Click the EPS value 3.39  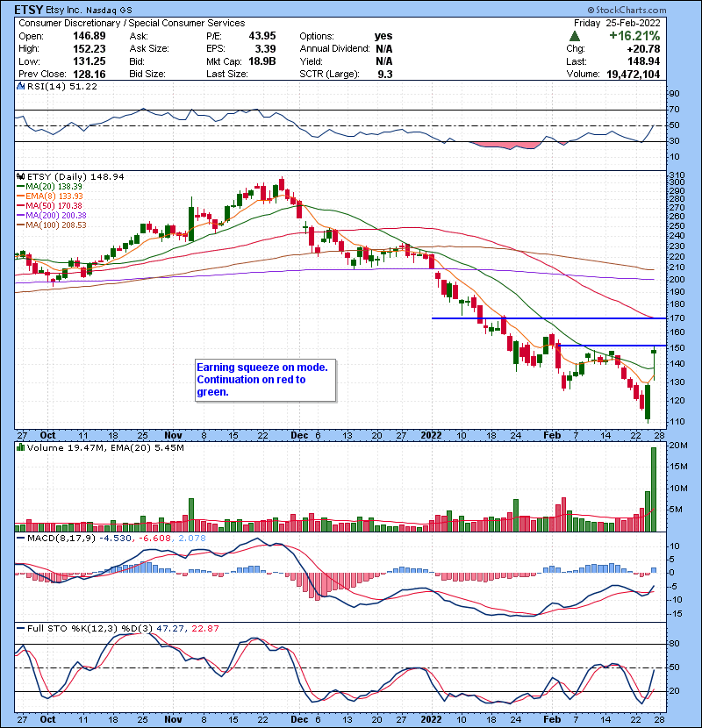point(266,49)
